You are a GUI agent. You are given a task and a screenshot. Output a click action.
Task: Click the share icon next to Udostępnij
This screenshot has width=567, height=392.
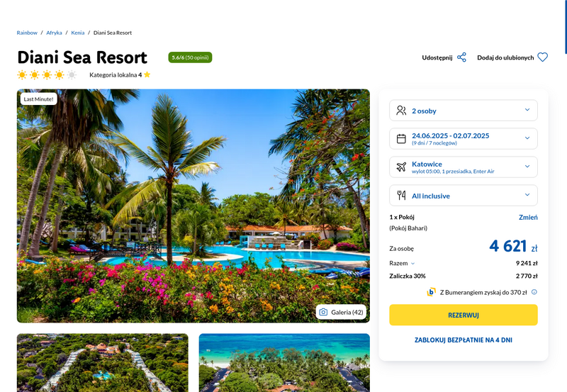462,57
